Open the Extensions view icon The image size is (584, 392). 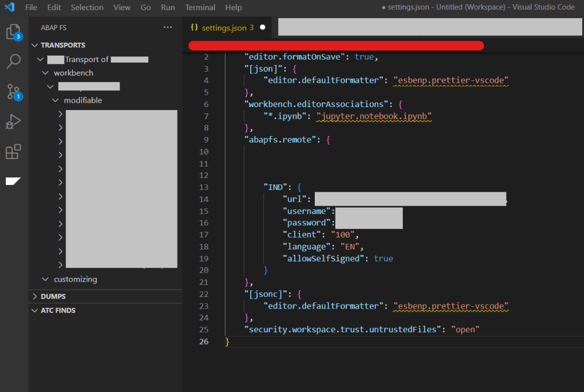tap(14, 152)
